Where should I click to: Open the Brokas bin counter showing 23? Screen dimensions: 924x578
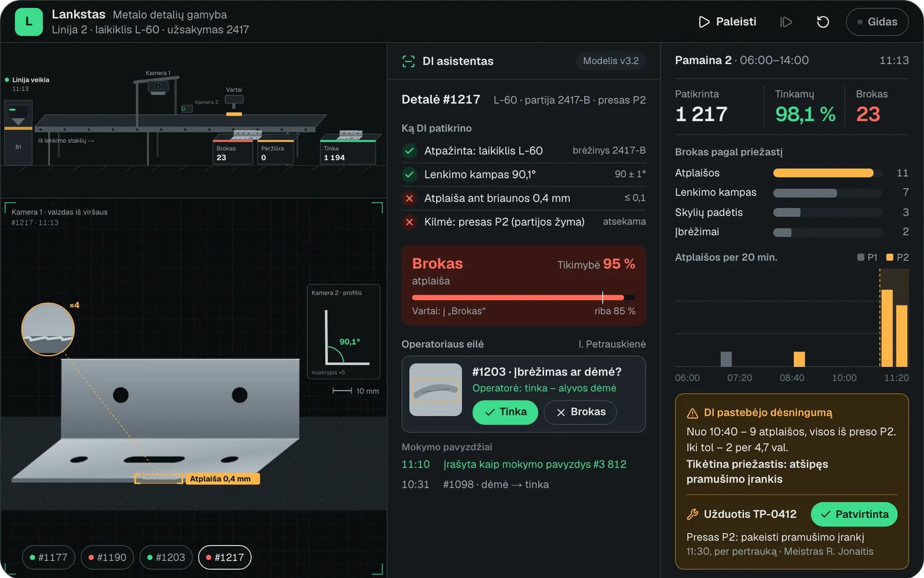tap(232, 153)
